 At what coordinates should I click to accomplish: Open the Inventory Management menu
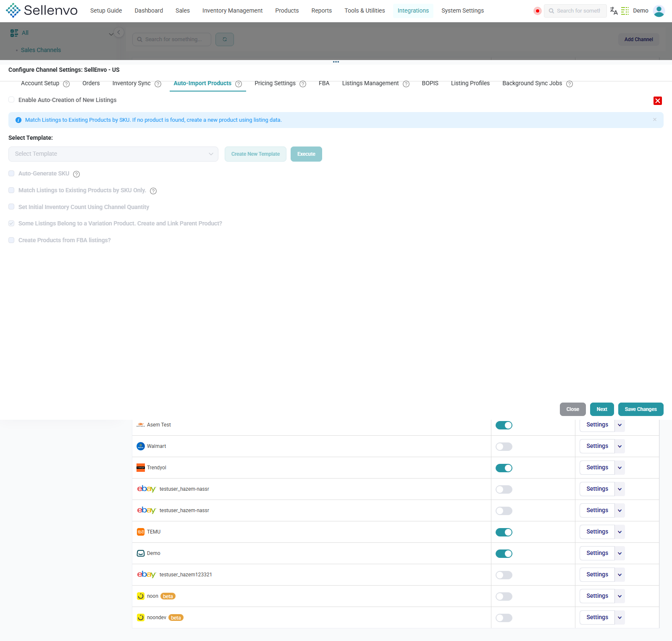click(x=232, y=10)
